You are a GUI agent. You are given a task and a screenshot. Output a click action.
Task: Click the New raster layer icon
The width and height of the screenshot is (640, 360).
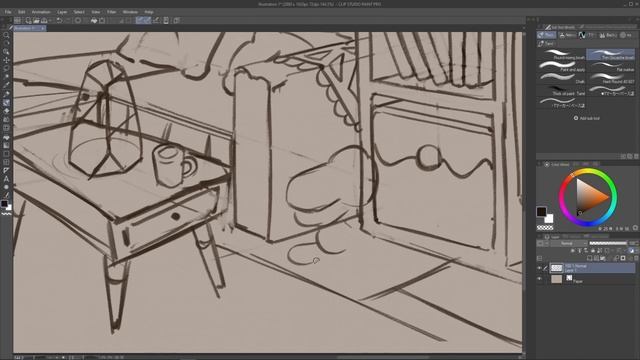pyautogui.click(x=589, y=258)
